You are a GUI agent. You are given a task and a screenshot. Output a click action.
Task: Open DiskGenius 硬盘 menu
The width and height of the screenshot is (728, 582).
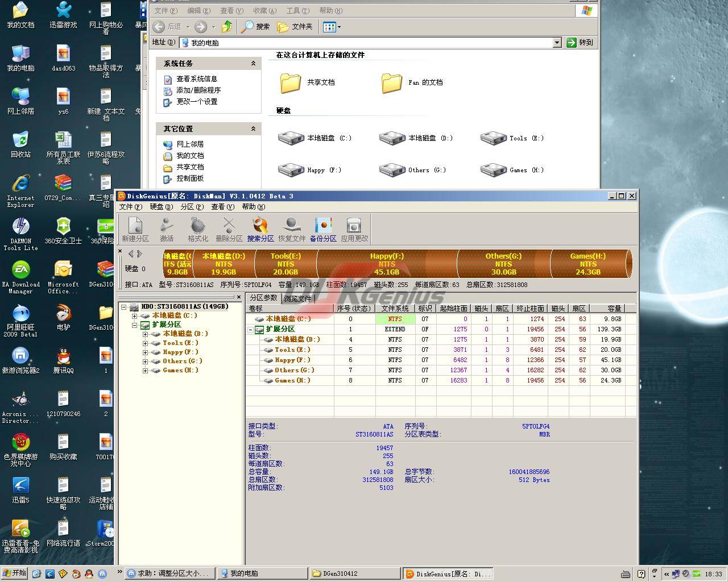pyautogui.click(x=161, y=207)
